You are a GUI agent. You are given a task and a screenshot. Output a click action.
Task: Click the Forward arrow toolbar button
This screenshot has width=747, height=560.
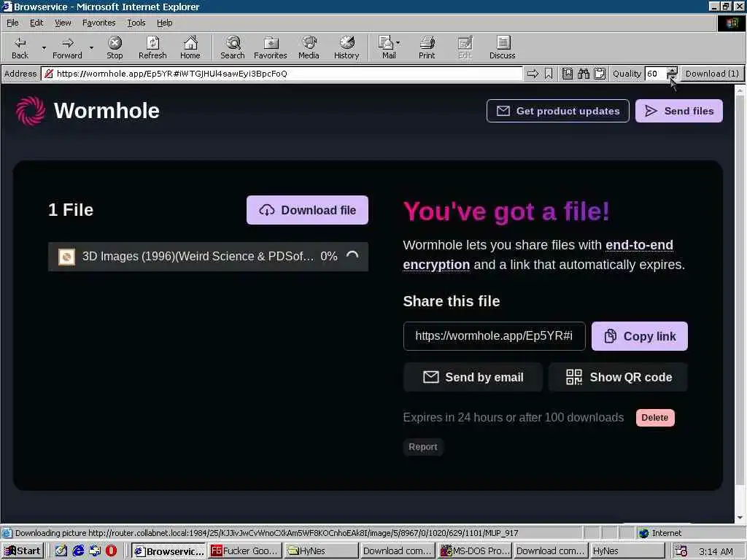[67, 47]
